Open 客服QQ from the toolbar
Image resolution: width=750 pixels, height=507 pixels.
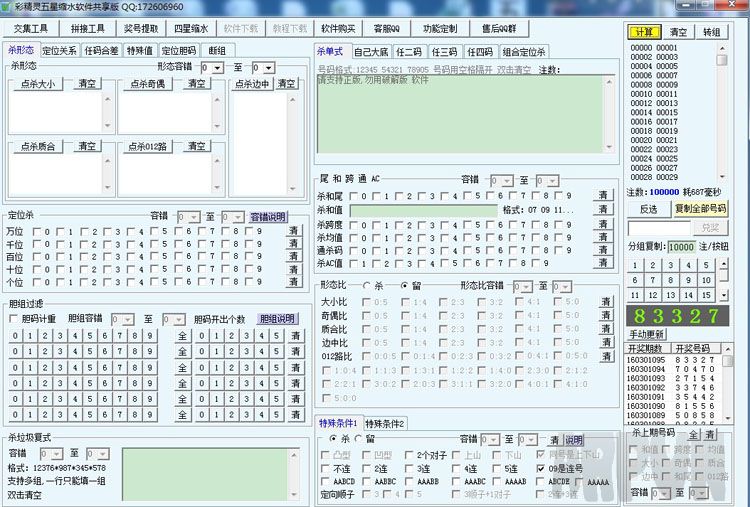(x=390, y=29)
